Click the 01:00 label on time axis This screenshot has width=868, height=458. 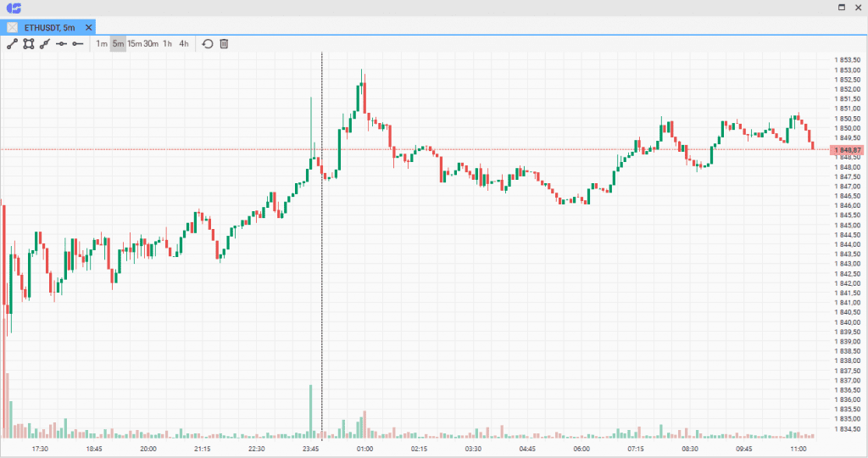coord(365,449)
